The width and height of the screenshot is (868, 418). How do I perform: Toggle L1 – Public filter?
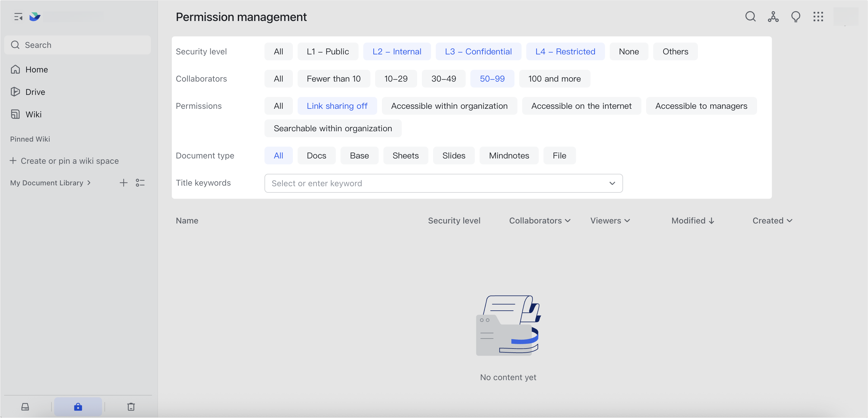click(x=327, y=51)
